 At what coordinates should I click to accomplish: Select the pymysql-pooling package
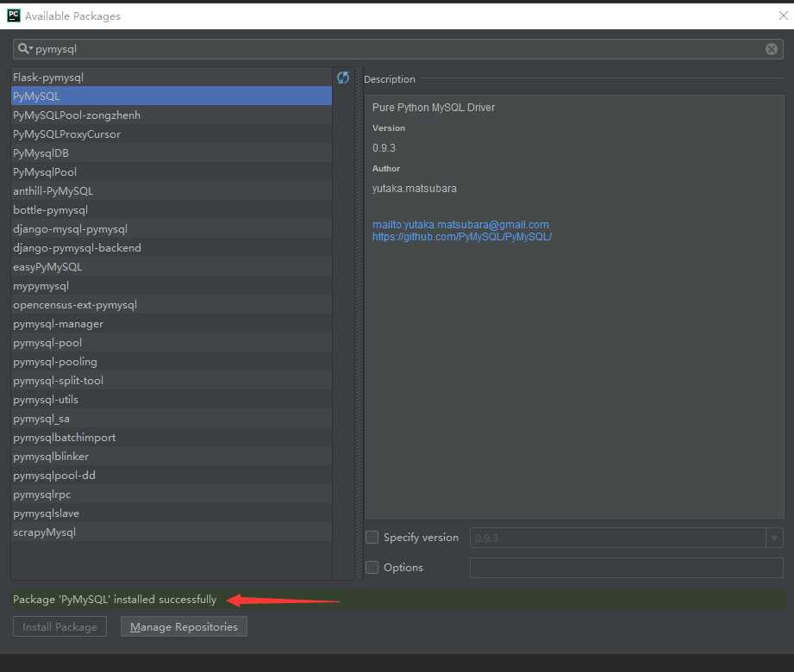172,362
